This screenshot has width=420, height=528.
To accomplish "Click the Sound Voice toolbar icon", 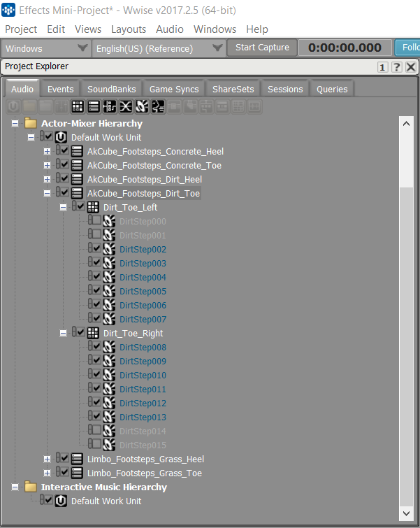I will (158, 107).
